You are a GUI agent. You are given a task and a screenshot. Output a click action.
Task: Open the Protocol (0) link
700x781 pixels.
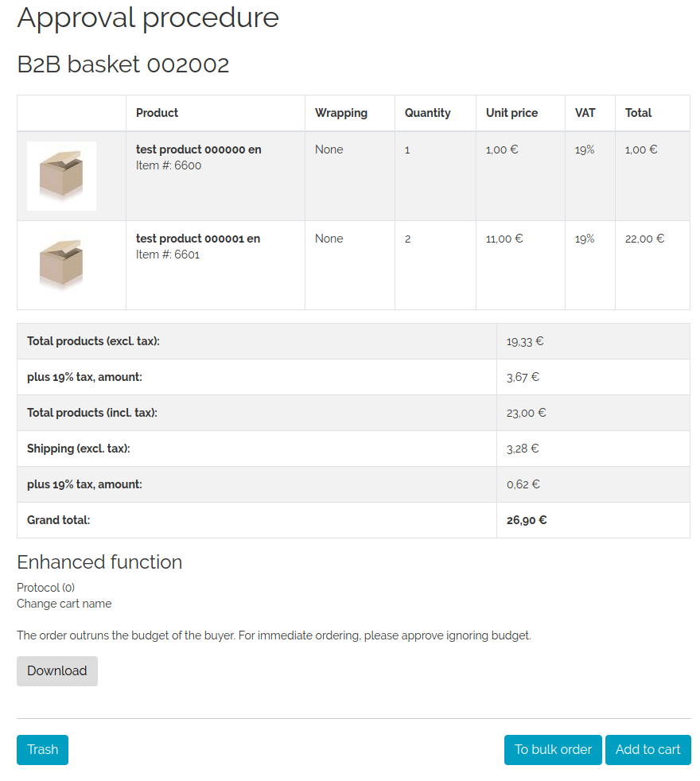46,588
